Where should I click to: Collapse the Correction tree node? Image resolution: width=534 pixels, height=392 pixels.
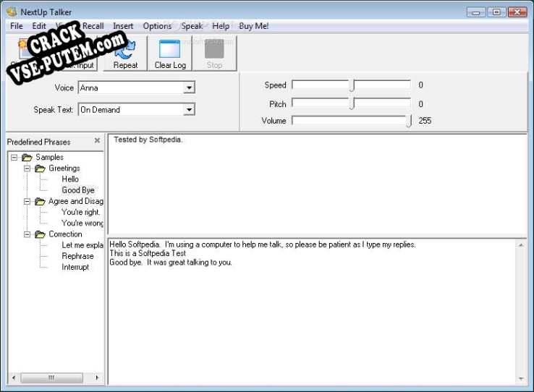tap(27, 234)
